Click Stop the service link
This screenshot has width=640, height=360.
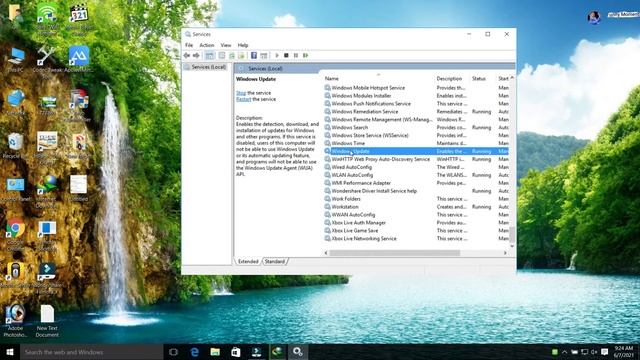point(241,93)
